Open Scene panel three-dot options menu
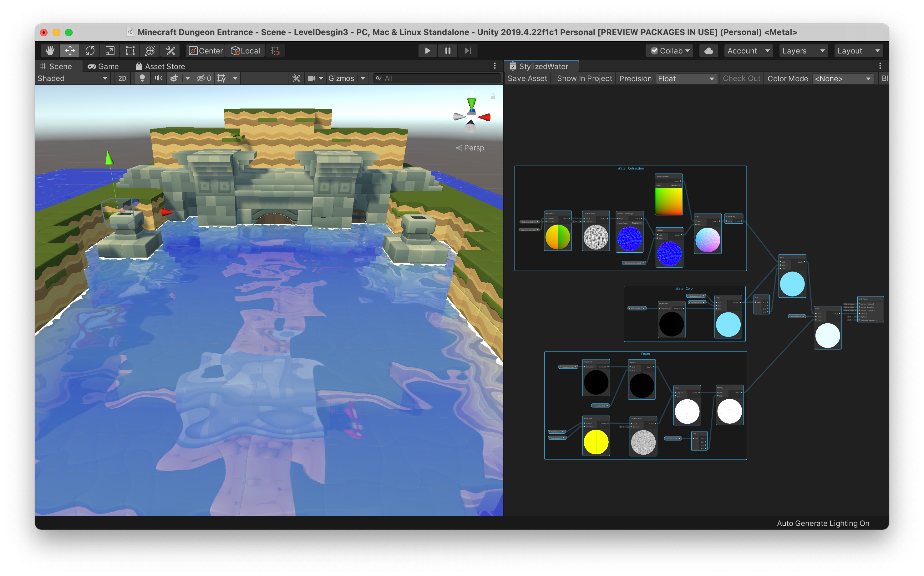The width and height of the screenshot is (924, 576). pyautogui.click(x=495, y=66)
